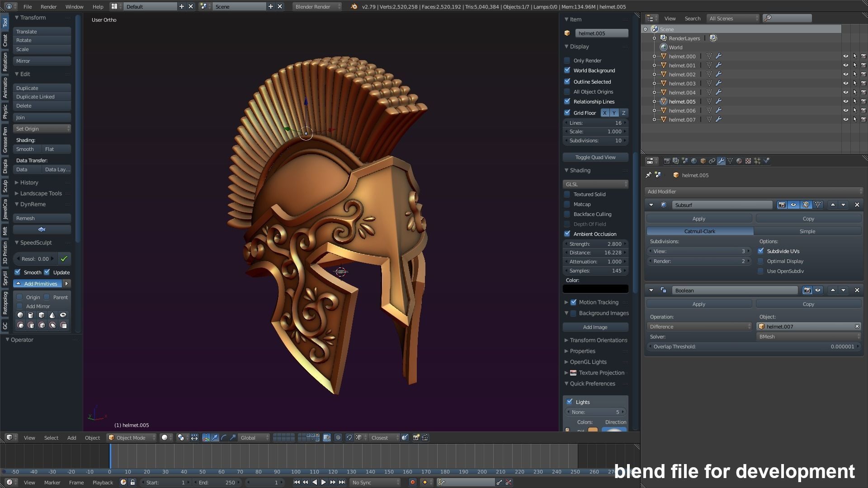The width and height of the screenshot is (868, 488).
Task: Click Toggle Quad View button
Action: (595, 157)
